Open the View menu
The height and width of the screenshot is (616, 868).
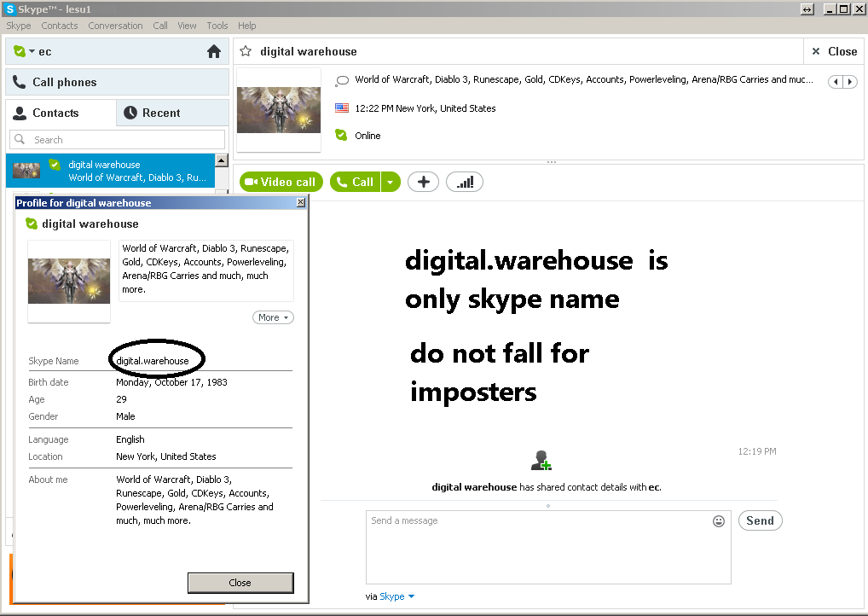[x=187, y=26]
